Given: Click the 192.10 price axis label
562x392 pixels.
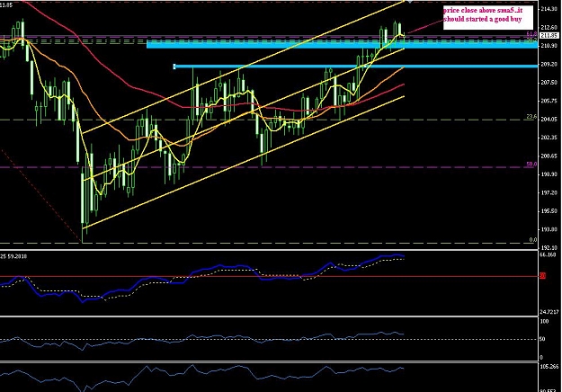Looking at the screenshot, I should click(x=549, y=247).
